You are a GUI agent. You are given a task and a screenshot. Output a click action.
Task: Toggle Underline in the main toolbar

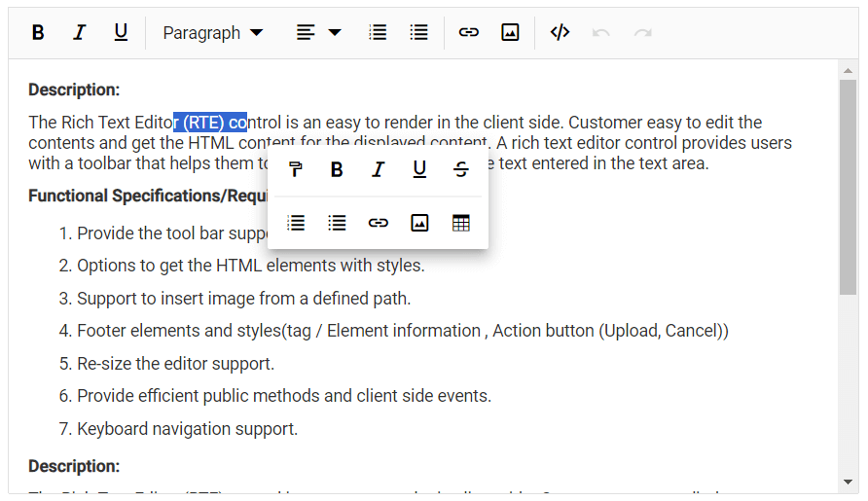[121, 32]
